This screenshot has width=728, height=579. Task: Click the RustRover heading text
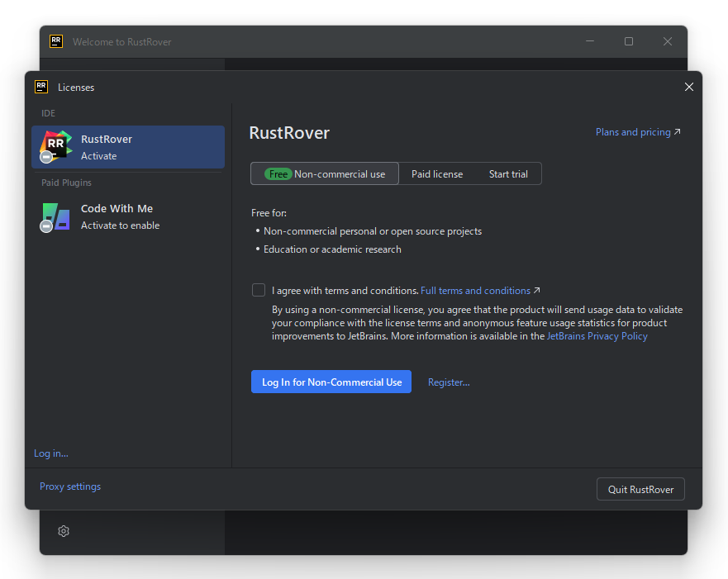coord(289,133)
